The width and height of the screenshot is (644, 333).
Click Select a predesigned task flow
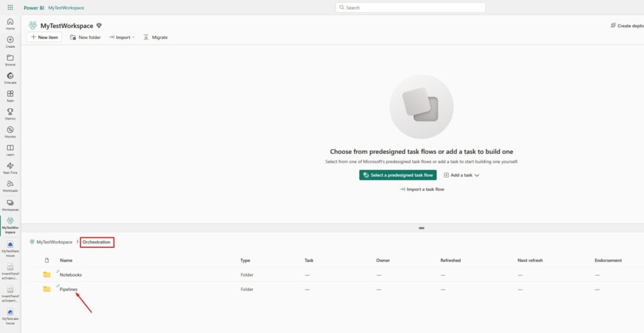point(398,175)
